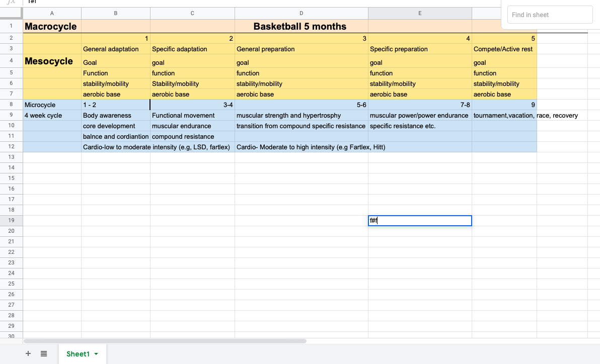Select column header E

420,13
